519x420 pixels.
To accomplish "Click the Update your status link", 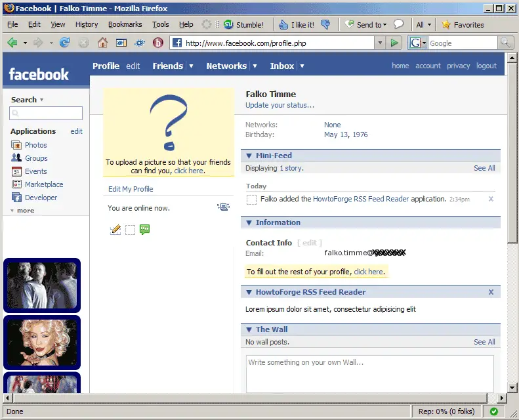I will 280,105.
